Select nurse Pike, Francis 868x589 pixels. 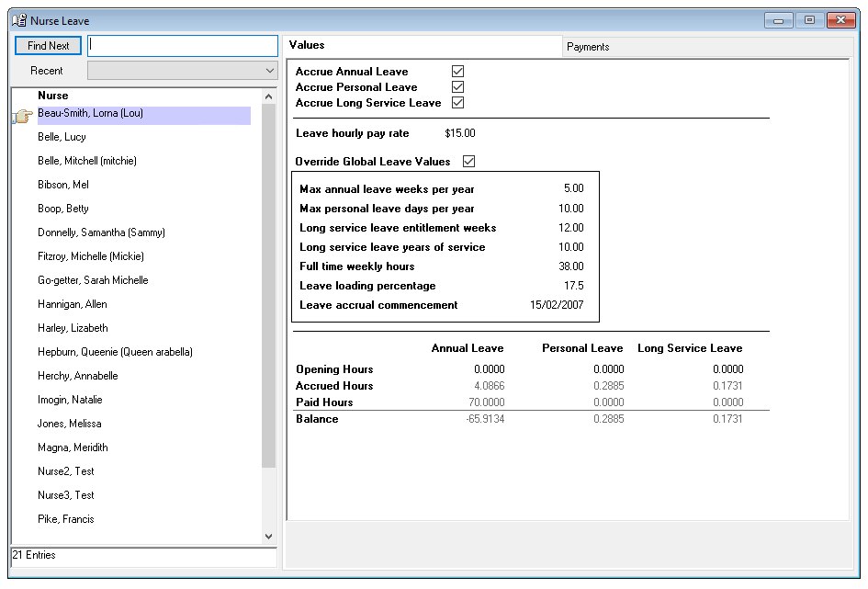66,518
